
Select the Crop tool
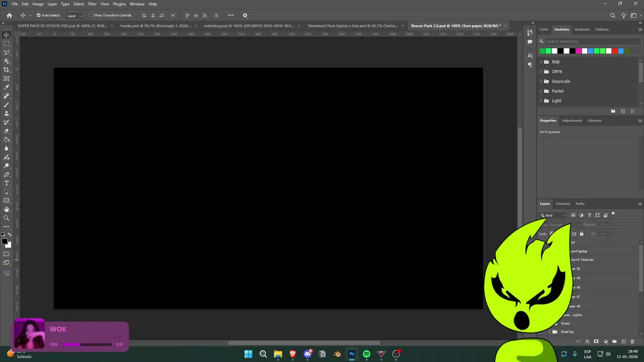[7, 70]
